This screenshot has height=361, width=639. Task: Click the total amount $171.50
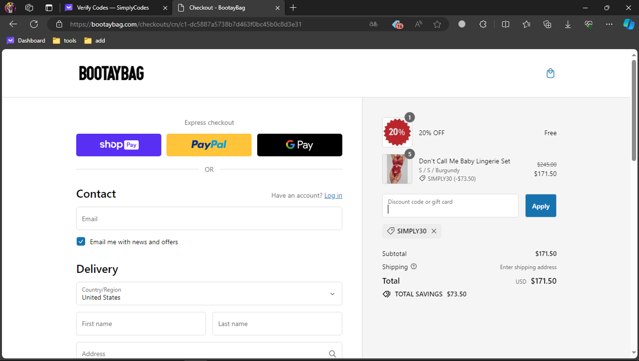(544, 281)
